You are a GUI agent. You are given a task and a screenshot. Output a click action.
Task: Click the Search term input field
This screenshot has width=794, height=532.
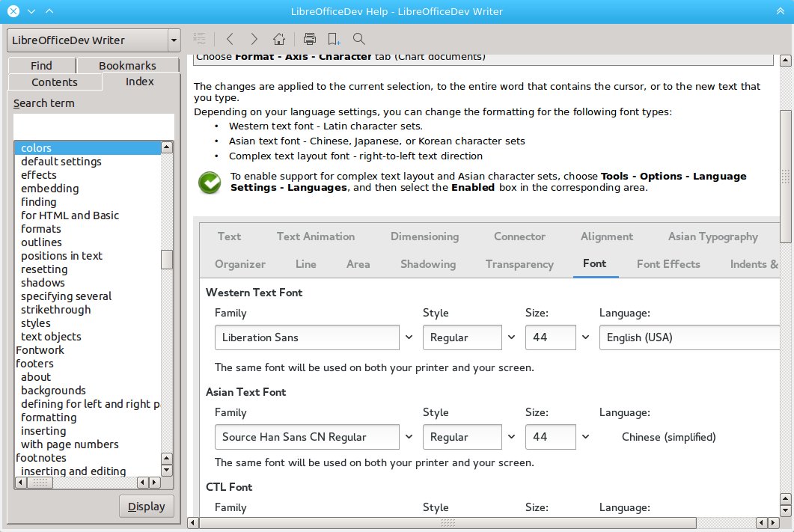[x=94, y=126]
